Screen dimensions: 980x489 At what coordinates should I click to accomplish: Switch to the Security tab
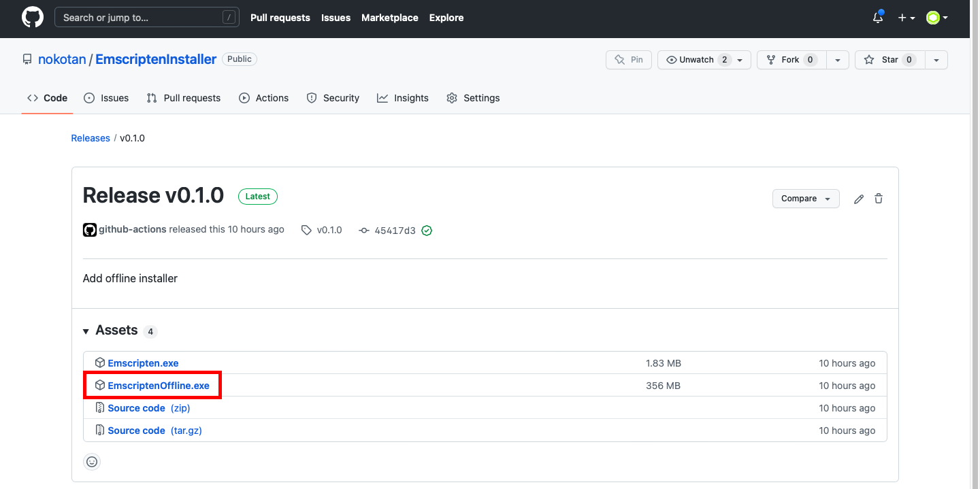(333, 98)
